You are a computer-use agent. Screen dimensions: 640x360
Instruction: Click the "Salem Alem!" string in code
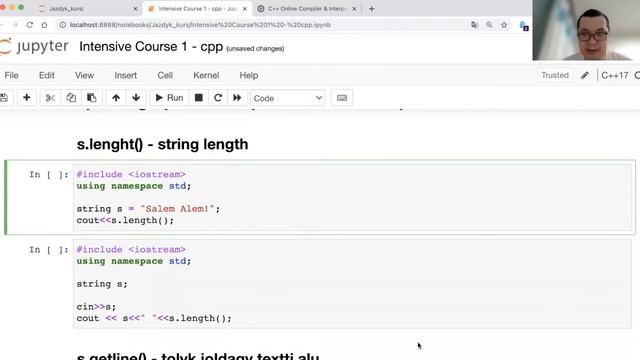pos(177,209)
